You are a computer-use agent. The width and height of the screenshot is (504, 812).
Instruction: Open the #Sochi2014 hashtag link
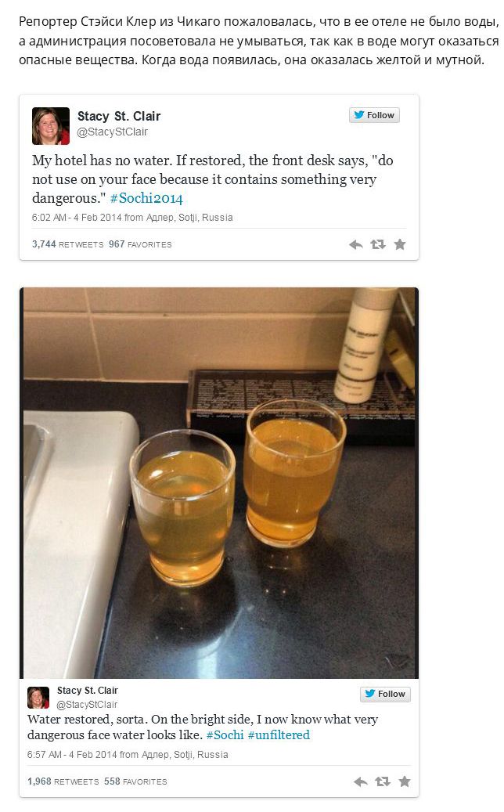[x=146, y=198]
